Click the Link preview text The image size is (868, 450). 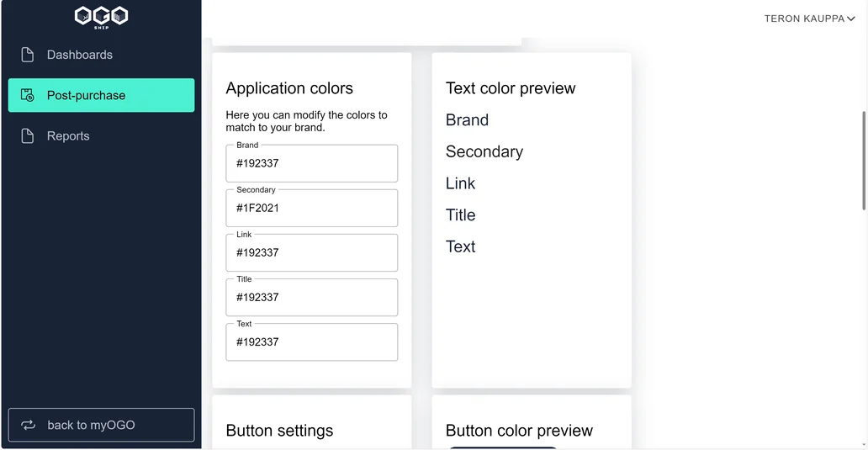(x=461, y=183)
